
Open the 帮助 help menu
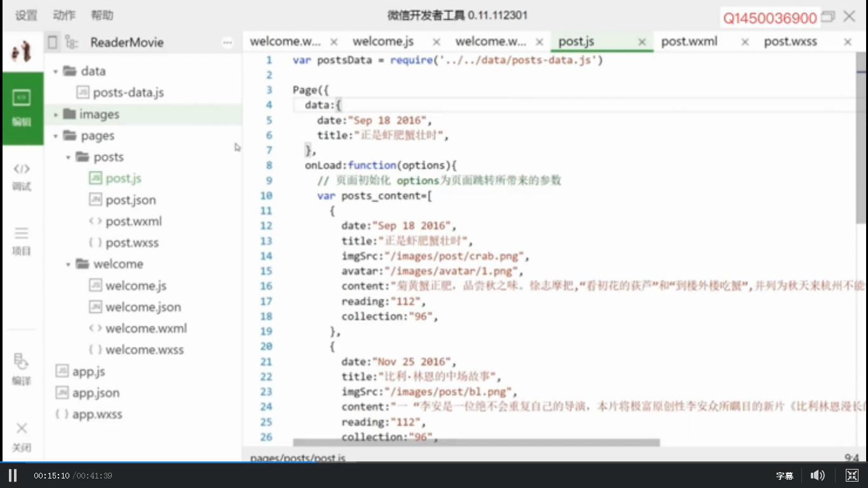102,15
